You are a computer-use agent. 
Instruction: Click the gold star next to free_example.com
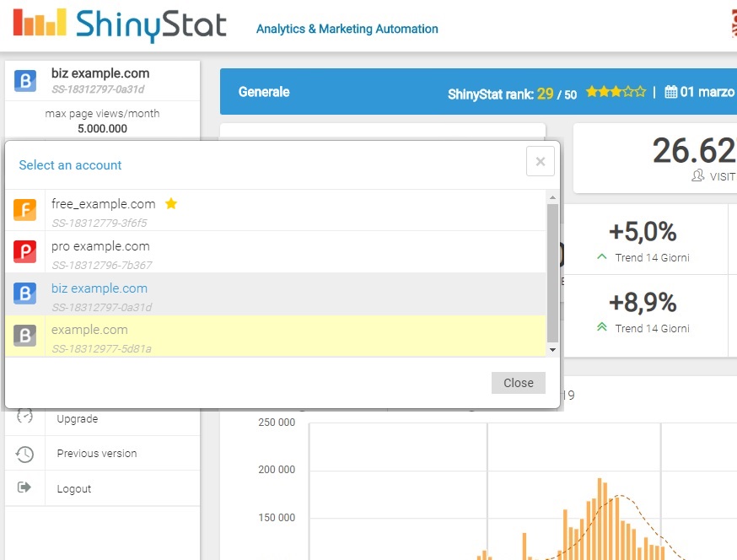171,203
